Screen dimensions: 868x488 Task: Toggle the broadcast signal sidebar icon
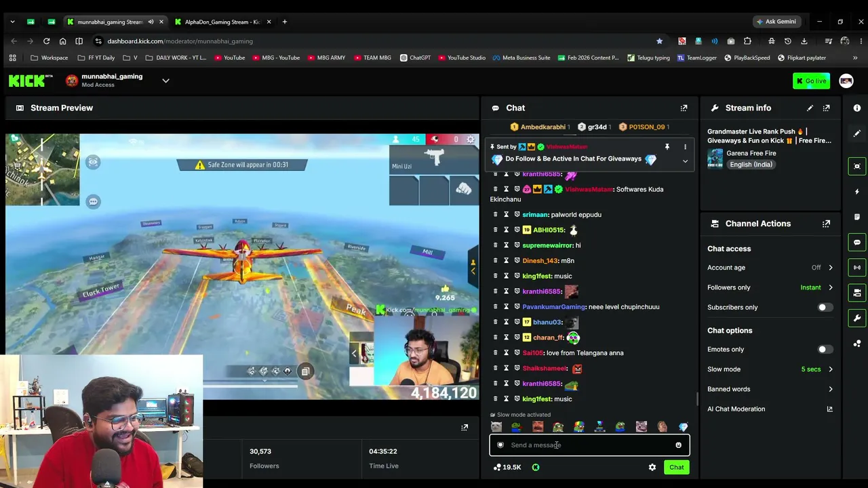(857, 267)
